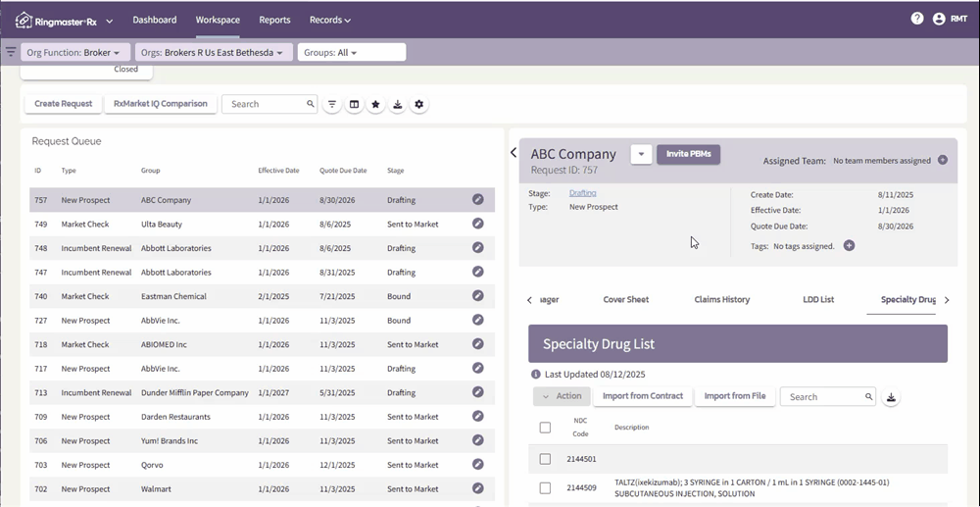Image resolution: width=980 pixels, height=507 pixels.
Task: Download the Specialty Drug List icon
Action: [891, 397]
